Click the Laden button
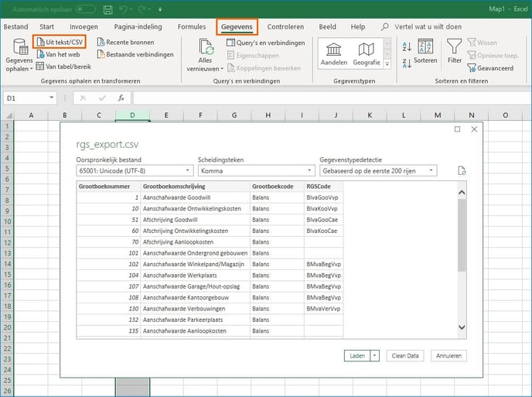This screenshot has width=532, height=397. 356,356
